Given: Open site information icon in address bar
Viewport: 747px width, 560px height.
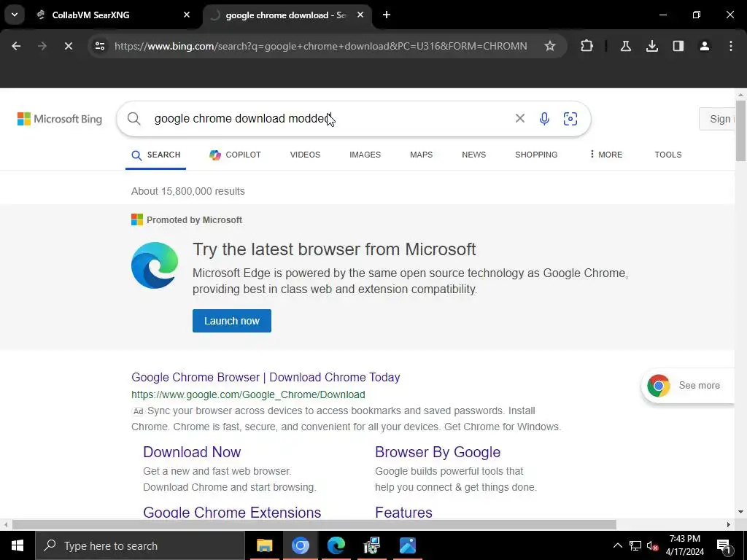Looking at the screenshot, I should pyautogui.click(x=100, y=46).
